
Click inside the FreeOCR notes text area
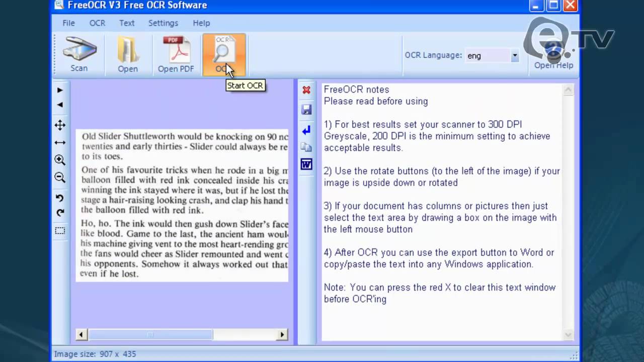pyautogui.click(x=442, y=212)
